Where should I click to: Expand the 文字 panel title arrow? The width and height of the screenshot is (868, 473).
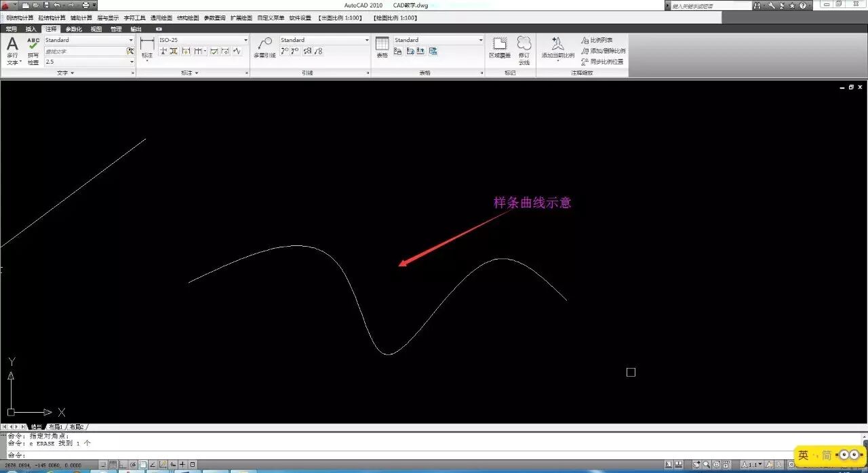coord(72,73)
